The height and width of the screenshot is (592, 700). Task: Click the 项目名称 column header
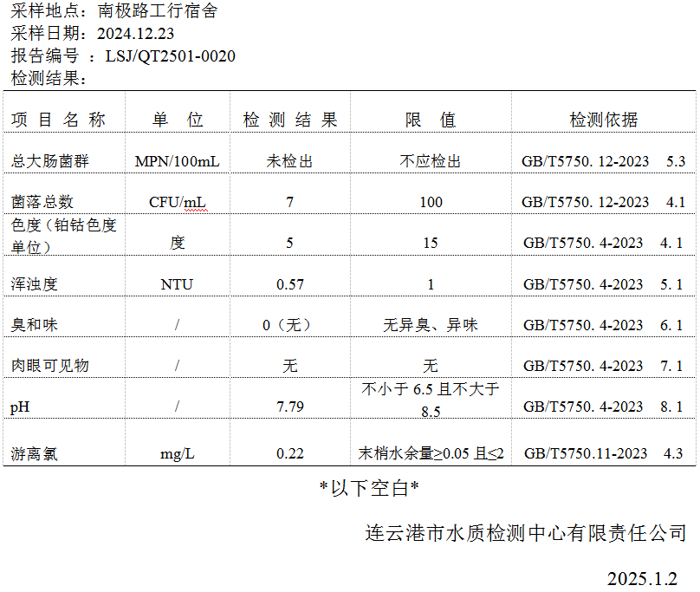pos(60,120)
